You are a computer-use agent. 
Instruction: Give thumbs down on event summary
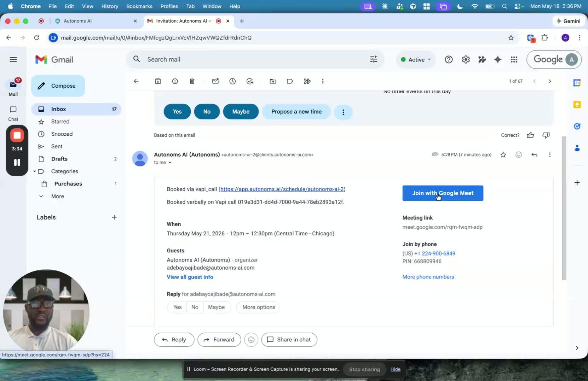pyautogui.click(x=546, y=135)
